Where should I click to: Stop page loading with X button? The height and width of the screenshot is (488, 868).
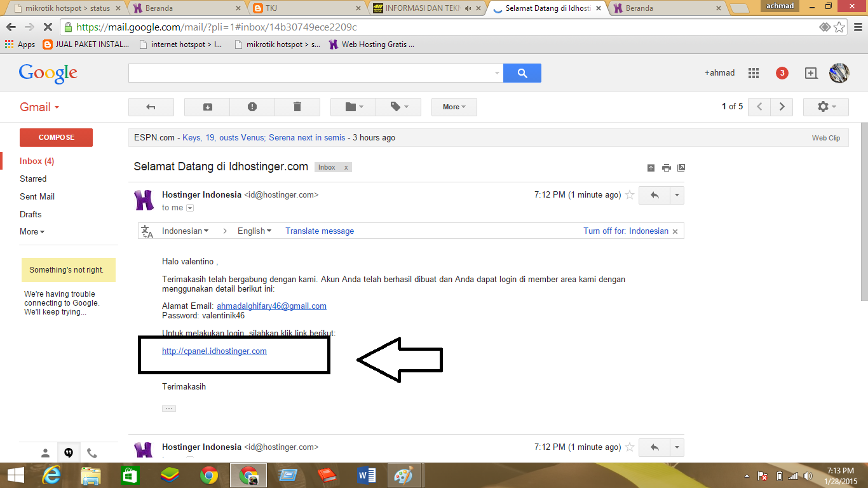(x=48, y=27)
